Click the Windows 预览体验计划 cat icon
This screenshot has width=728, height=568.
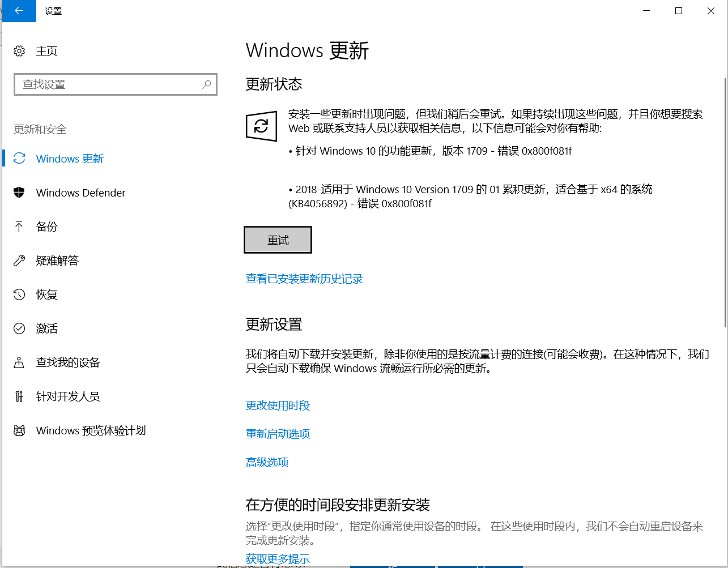[x=19, y=430]
